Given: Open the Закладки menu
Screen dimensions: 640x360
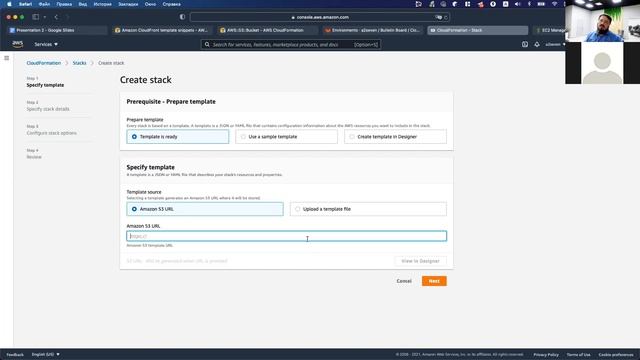Looking at the screenshot, I should 128,4.
